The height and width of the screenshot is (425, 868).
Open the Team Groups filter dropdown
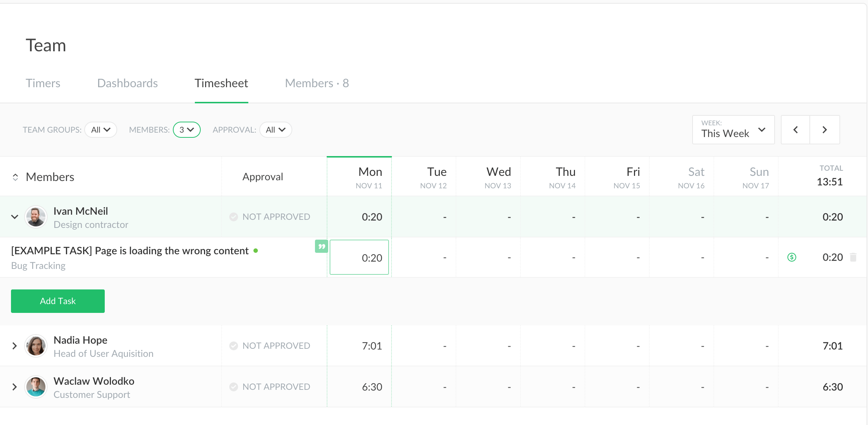point(101,130)
